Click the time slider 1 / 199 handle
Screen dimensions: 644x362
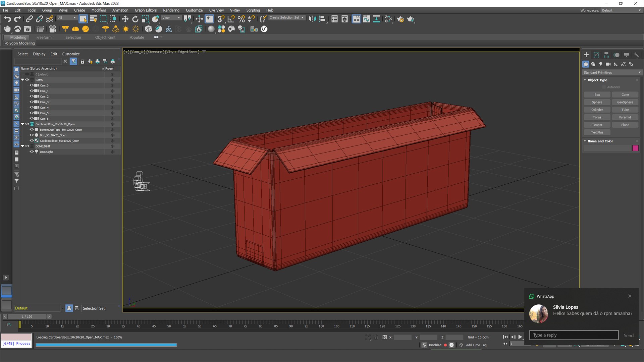[x=27, y=317]
